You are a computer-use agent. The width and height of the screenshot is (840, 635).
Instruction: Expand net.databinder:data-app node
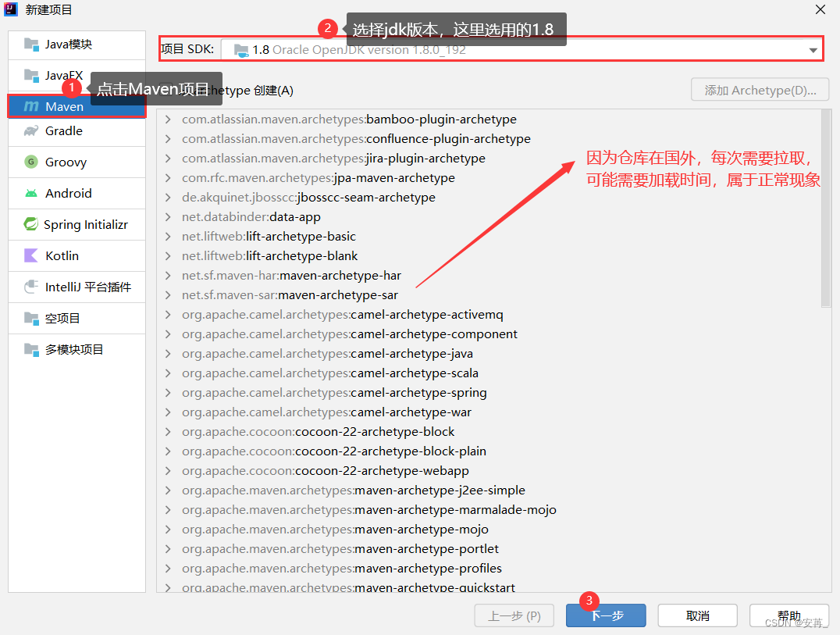(x=168, y=217)
